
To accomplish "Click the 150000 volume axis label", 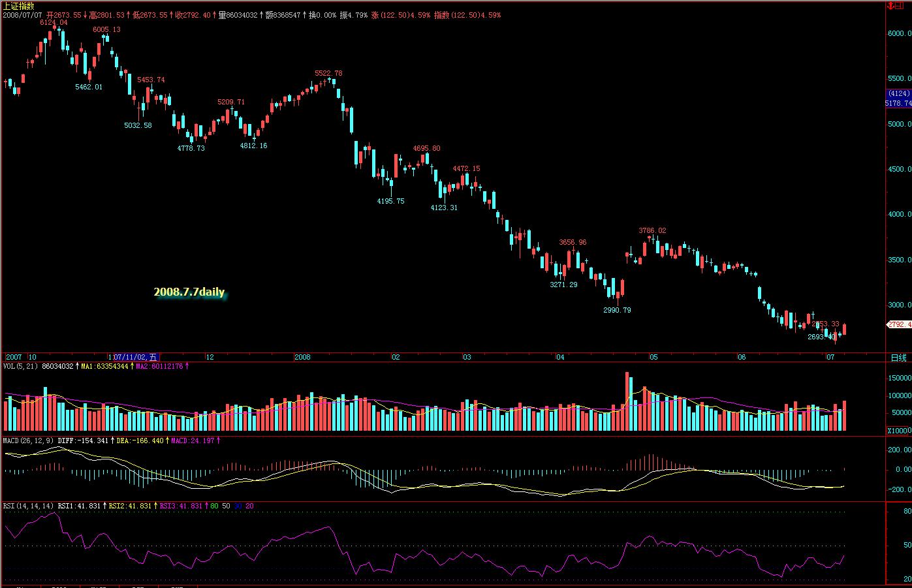I will click(899, 378).
